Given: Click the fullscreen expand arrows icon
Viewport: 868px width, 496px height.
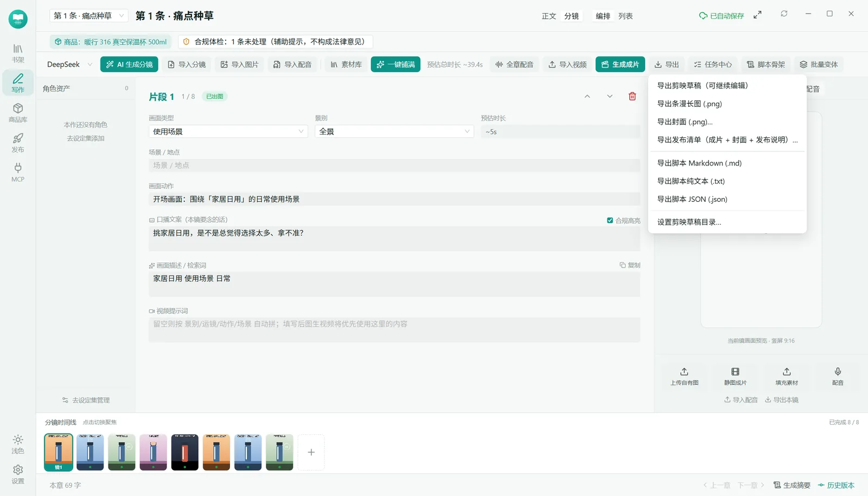Looking at the screenshot, I should (x=757, y=15).
